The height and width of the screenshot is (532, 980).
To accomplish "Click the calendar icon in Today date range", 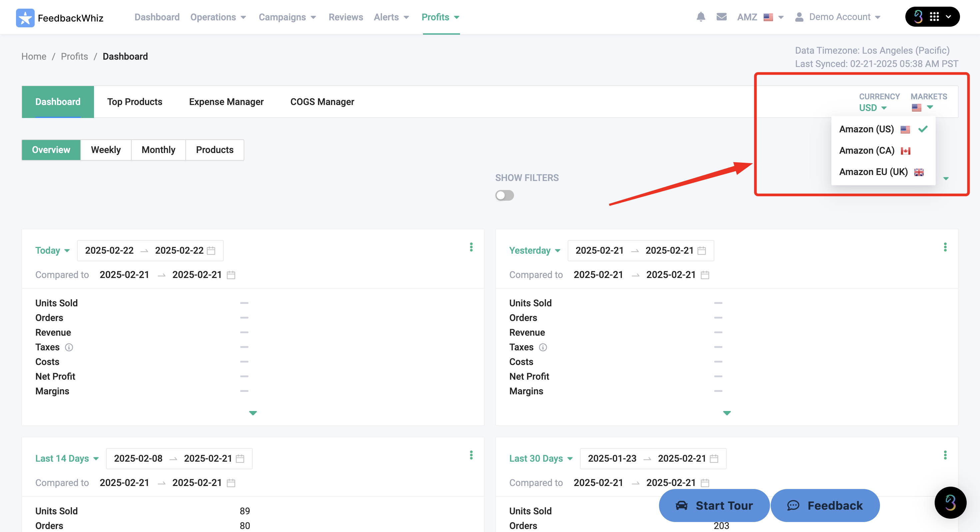I will tap(211, 250).
